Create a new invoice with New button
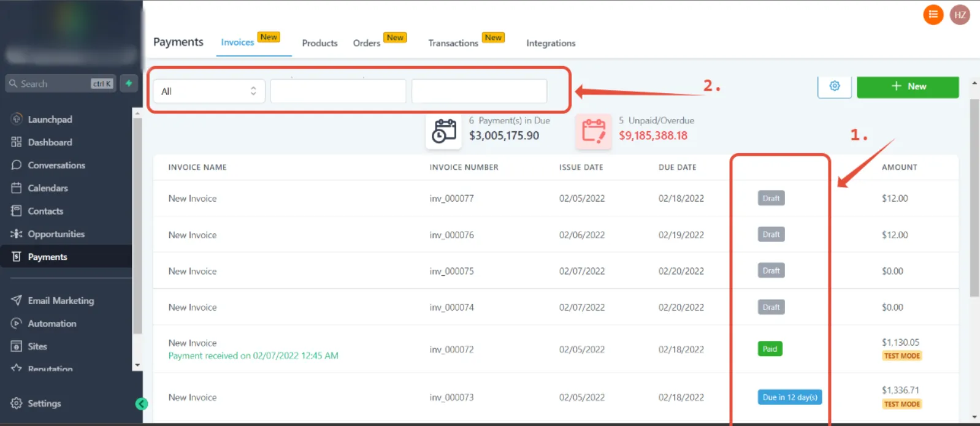 908,86
